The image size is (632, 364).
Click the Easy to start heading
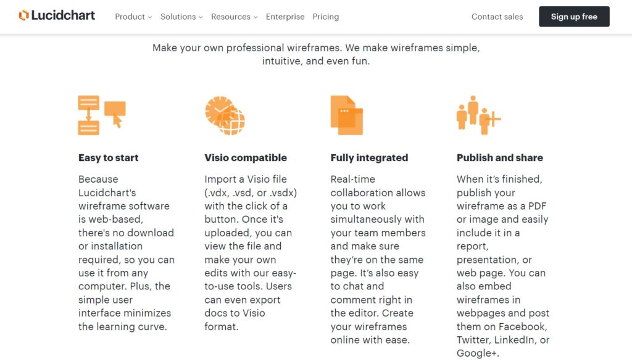pyautogui.click(x=109, y=158)
